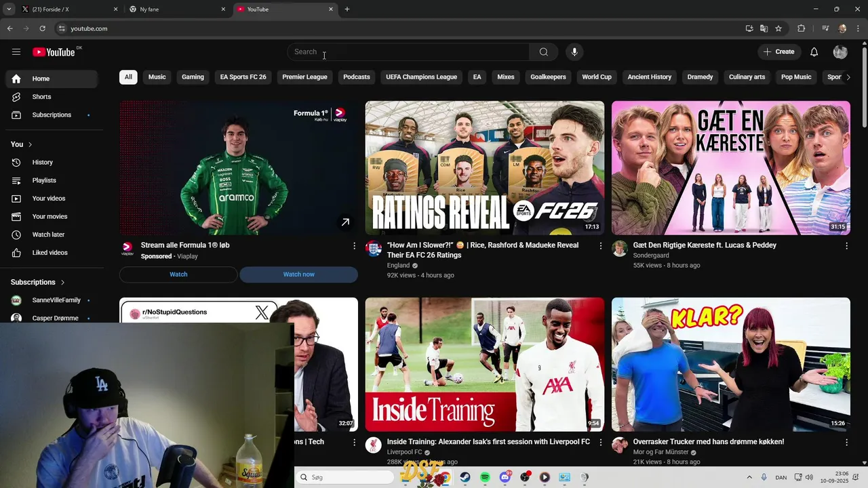Click the install app icon in address bar
Image resolution: width=868 pixels, height=488 pixels.
pos(749,28)
